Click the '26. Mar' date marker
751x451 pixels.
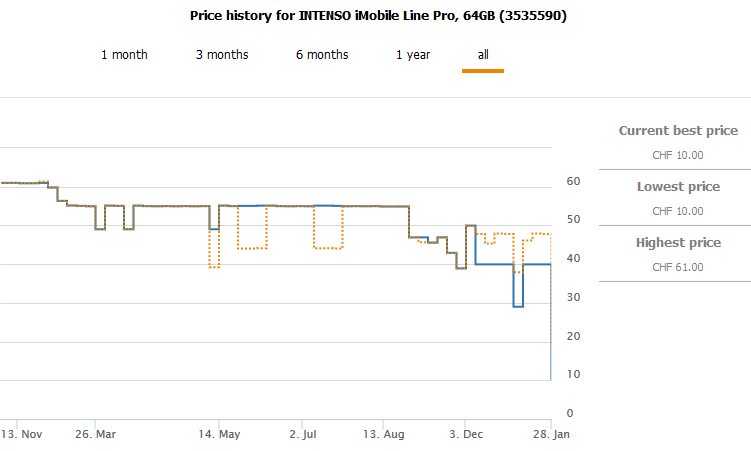tap(96, 435)
